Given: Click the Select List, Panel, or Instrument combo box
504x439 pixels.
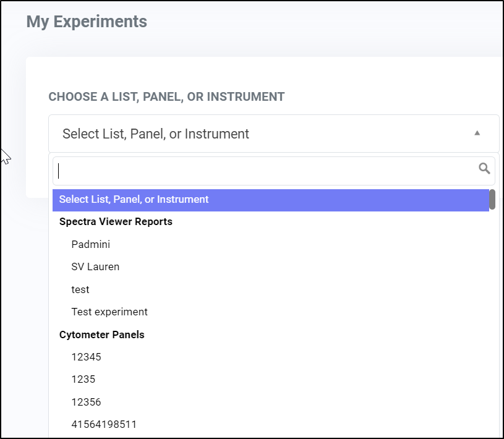Looking at the screenshot, I should (x=273, y=134).
